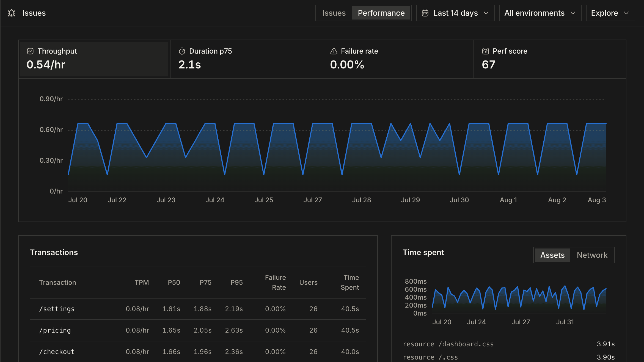
Task: Click the Perf score gauge icon
Action: pyautogui.click(x=486, y=51)
